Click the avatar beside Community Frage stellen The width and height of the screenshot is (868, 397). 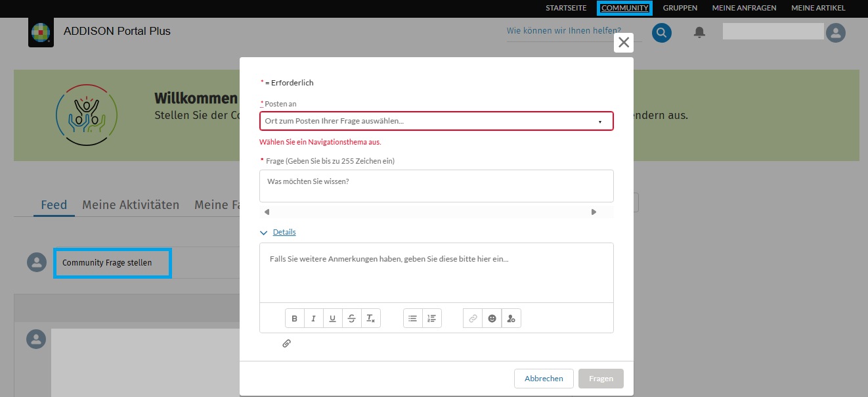(x=37, y=263)
